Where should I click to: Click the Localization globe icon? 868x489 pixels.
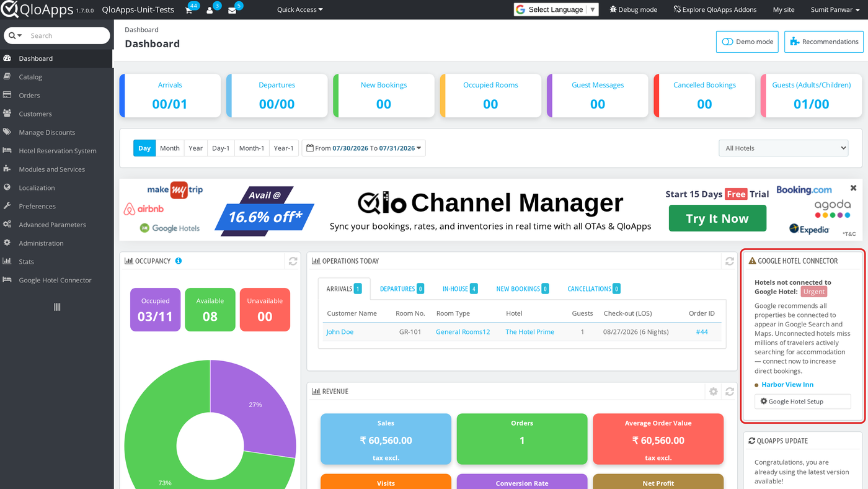[7, 187]
